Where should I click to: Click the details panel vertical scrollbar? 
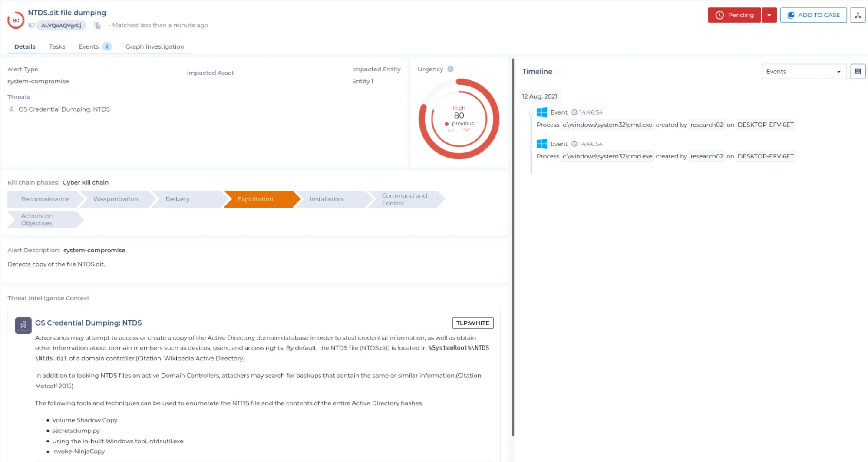[x=513, y=247]
